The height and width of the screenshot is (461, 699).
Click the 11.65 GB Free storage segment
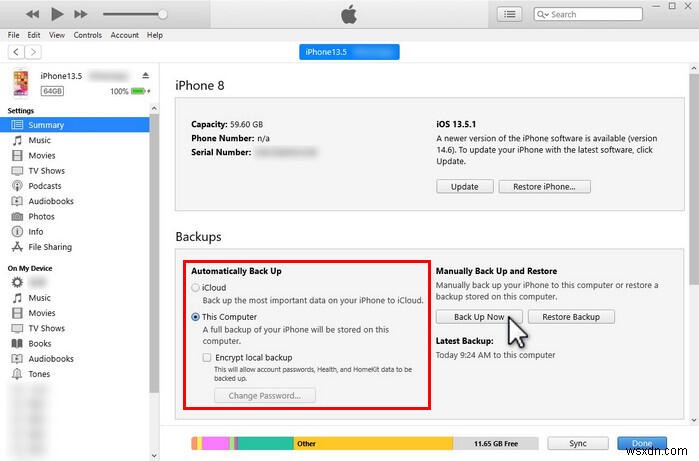click(496, 443)
